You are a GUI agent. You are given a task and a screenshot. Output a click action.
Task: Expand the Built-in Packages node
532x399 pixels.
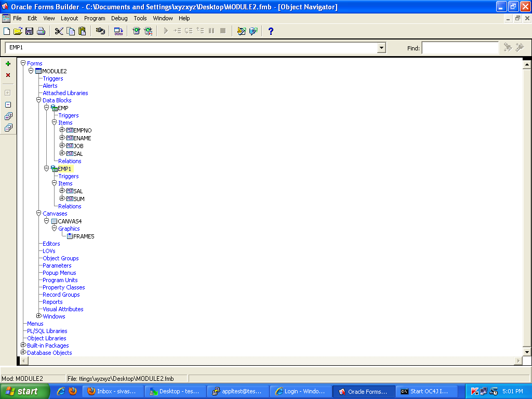point(23,345)
